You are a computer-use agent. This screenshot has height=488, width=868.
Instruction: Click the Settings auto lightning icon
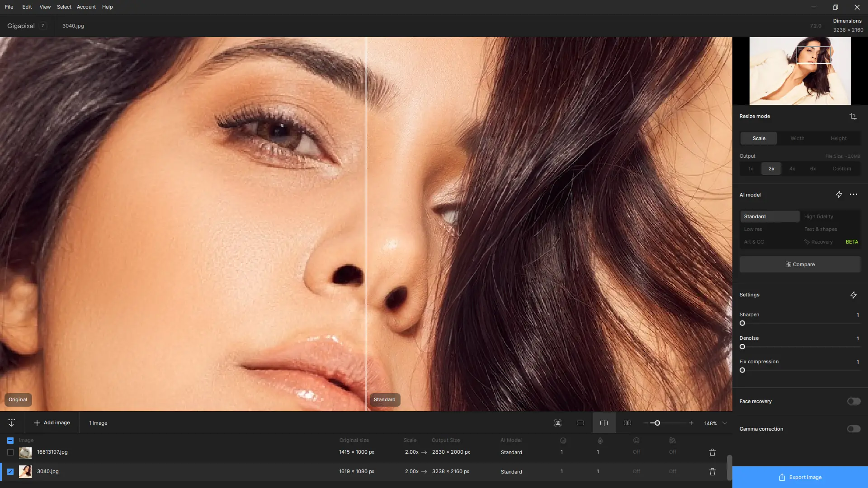click(x=853, y=295)
